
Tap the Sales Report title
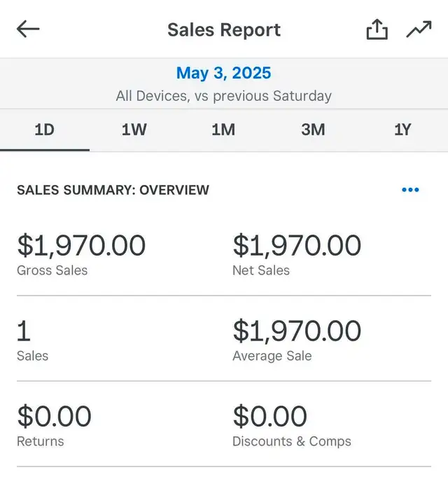pos(224,30)
